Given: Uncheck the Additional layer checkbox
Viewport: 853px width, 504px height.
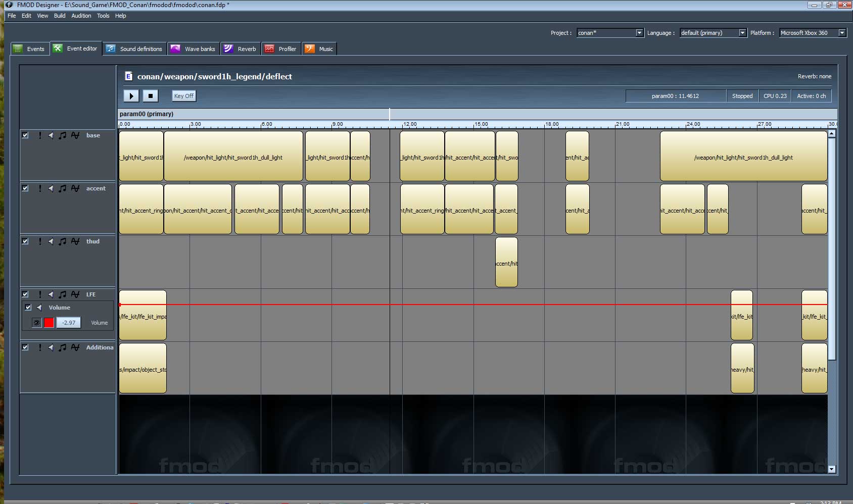Looking at the screenshot, I should [25, 347].
